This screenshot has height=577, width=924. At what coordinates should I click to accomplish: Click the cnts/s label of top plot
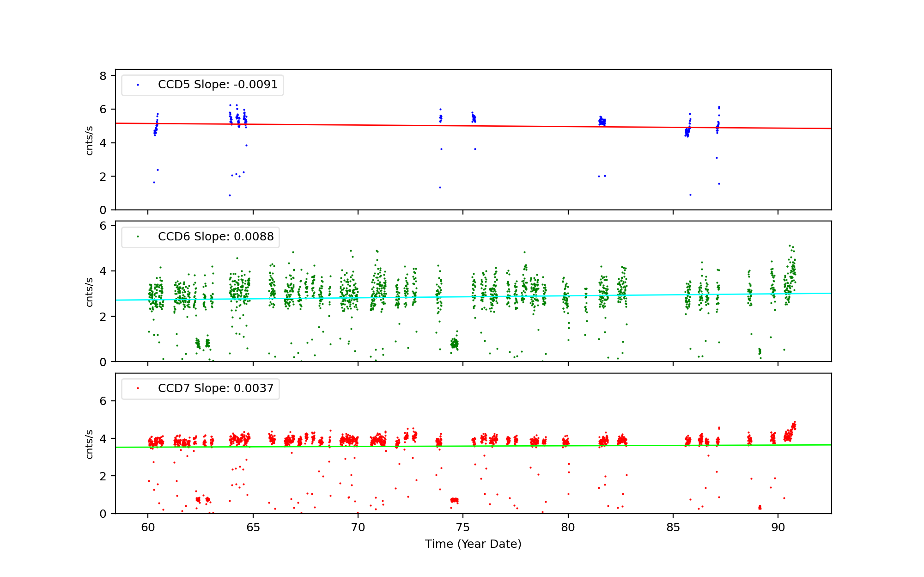click(89, 140)
